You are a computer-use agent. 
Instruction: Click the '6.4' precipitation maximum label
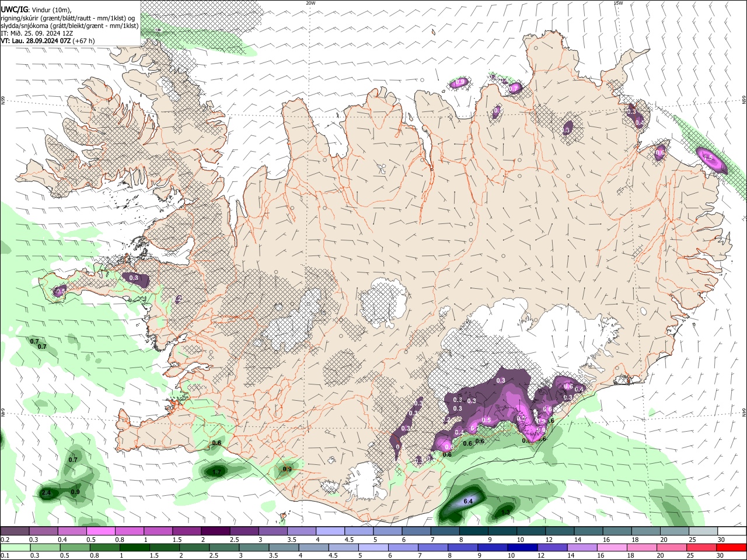[x=467, y=501]
